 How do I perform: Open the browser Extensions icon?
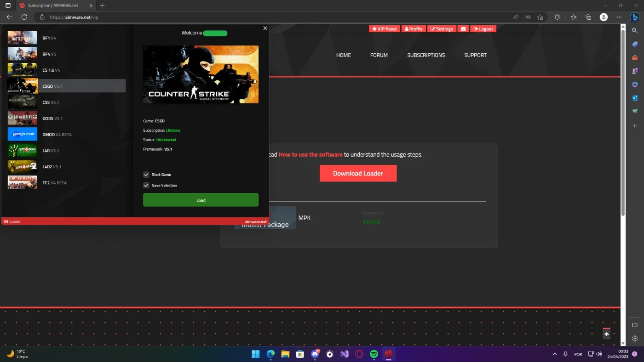557,17
